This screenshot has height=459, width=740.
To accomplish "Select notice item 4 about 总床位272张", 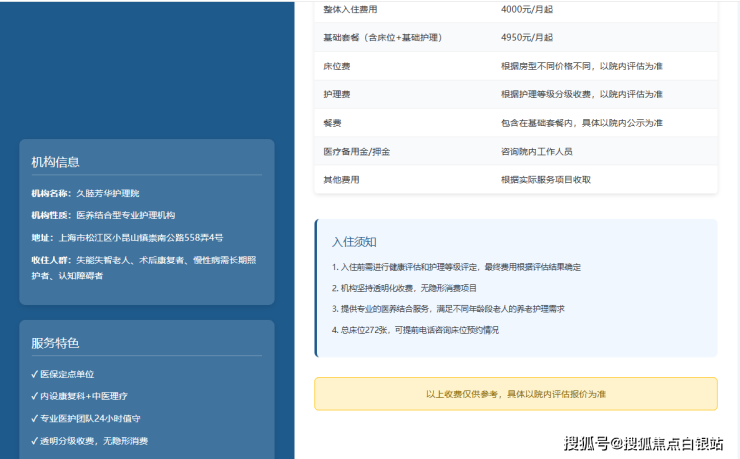I will click(415, 330).
